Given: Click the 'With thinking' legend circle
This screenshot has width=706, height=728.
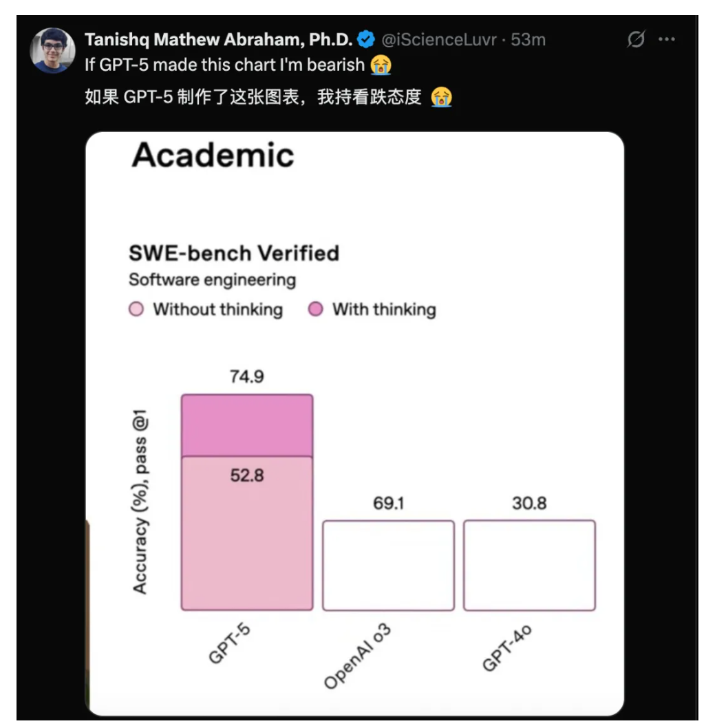Looking at the screenshot, I should (x=316, y=310).
